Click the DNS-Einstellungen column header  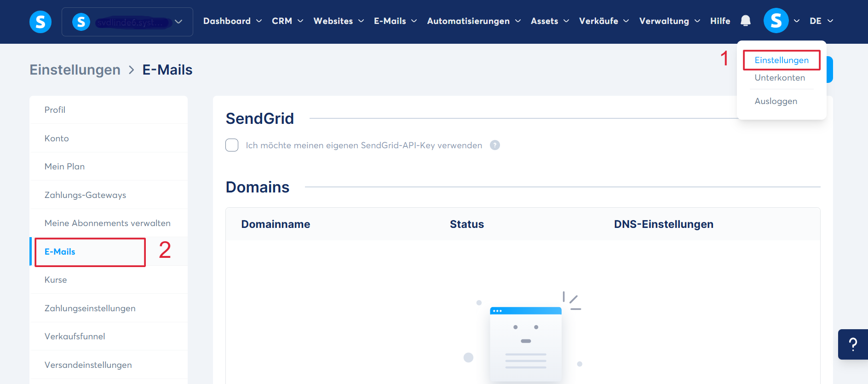coord(664,224)
